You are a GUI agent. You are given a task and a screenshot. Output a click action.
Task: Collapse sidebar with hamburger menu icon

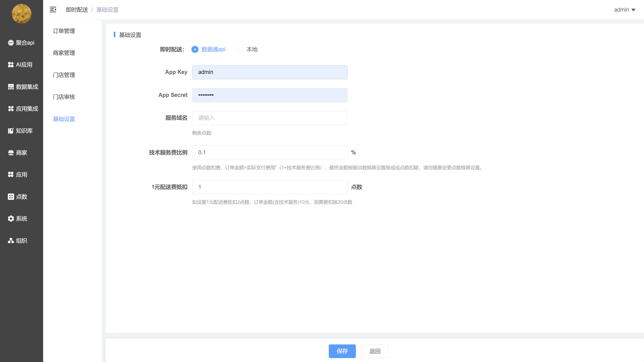53,10
